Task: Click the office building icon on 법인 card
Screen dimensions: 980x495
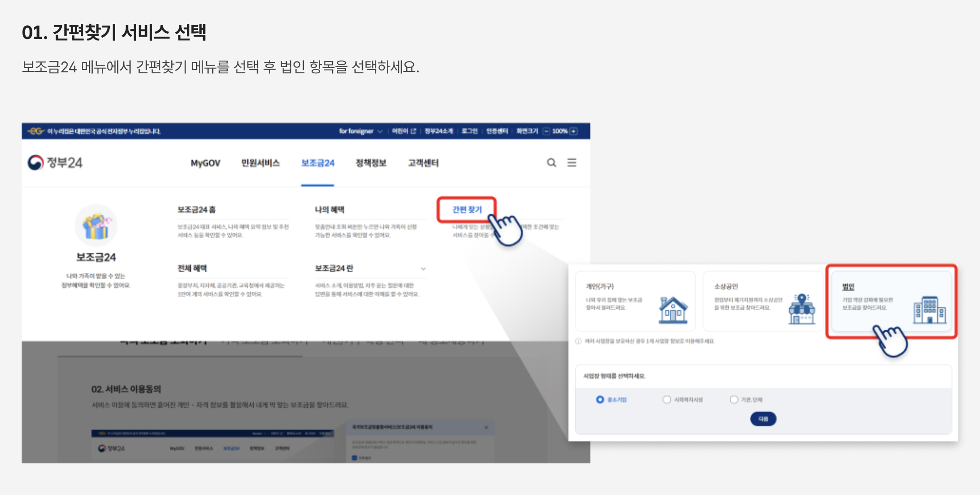Action: tap(930, 310)
